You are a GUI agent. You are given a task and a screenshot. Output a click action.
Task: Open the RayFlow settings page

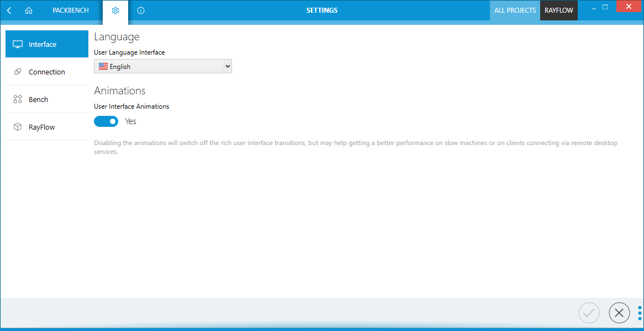[46, 126]
